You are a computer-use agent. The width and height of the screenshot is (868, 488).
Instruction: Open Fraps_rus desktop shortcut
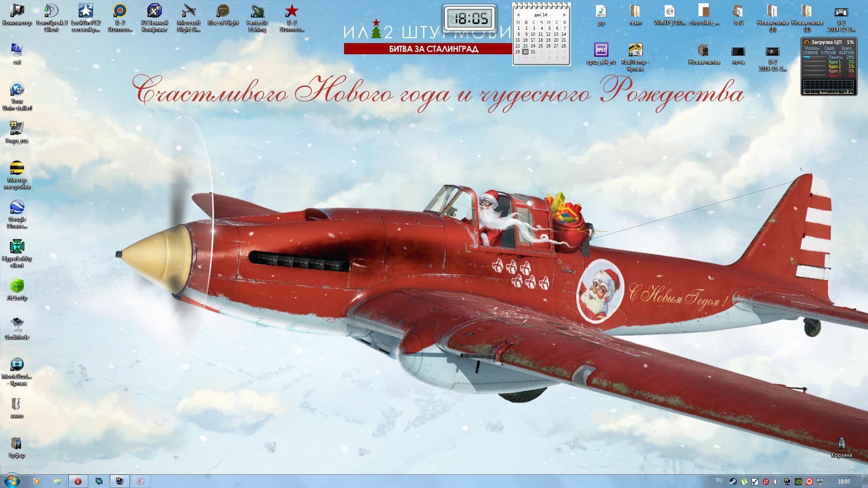[17, 132]
